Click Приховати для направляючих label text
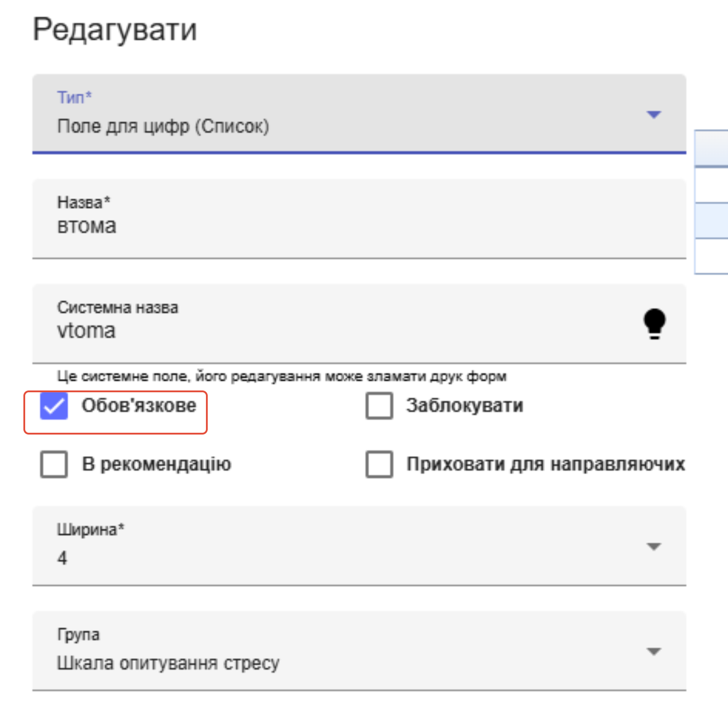Viewport: 728px width, 722px height. point(545,464)
